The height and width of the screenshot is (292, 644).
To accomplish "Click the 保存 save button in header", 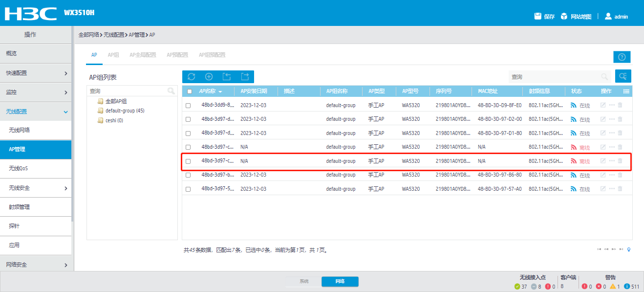I will [544, 16].
